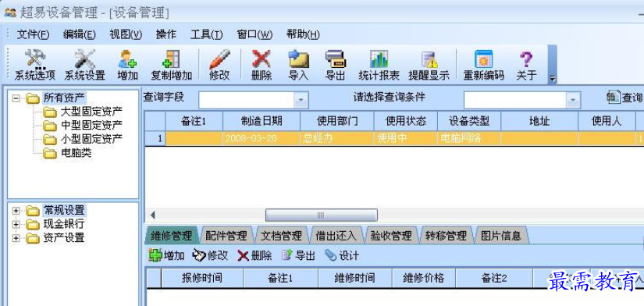Image resolution: width=644 pixels, height=306 pixels.
Task: Select 中型固定资产 folder in tree
Action: (91, 125)
